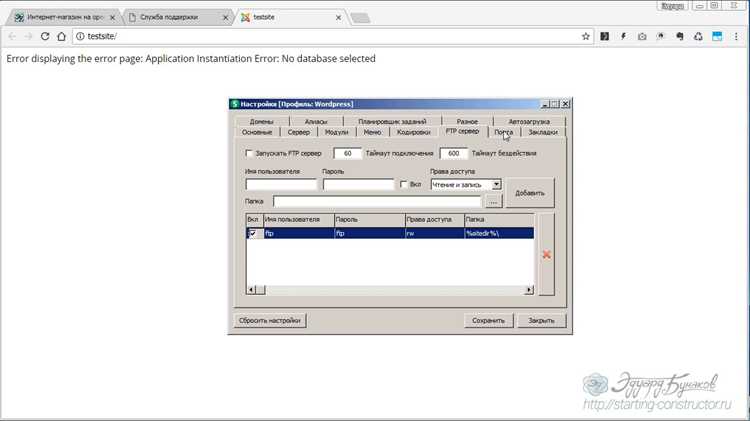Open the 'Права доступа' access rights dropdown
The width and height of the screenshot is (750, 421).
(496, 184)
